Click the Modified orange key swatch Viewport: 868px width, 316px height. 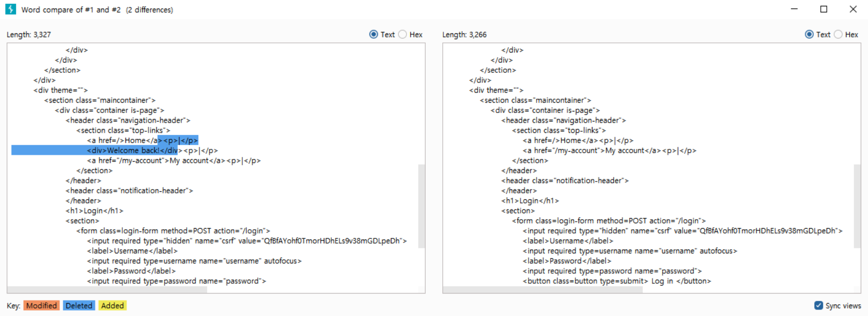(41, 305)
